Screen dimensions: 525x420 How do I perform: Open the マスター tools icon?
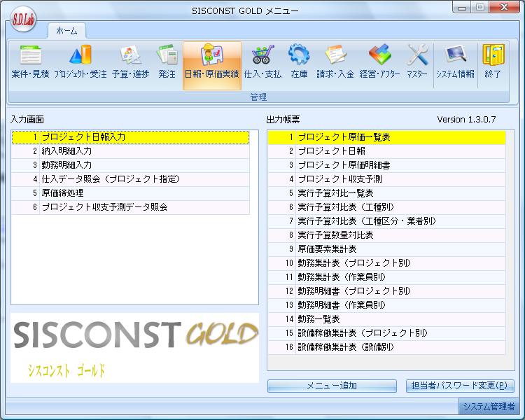tap(417, 62)
